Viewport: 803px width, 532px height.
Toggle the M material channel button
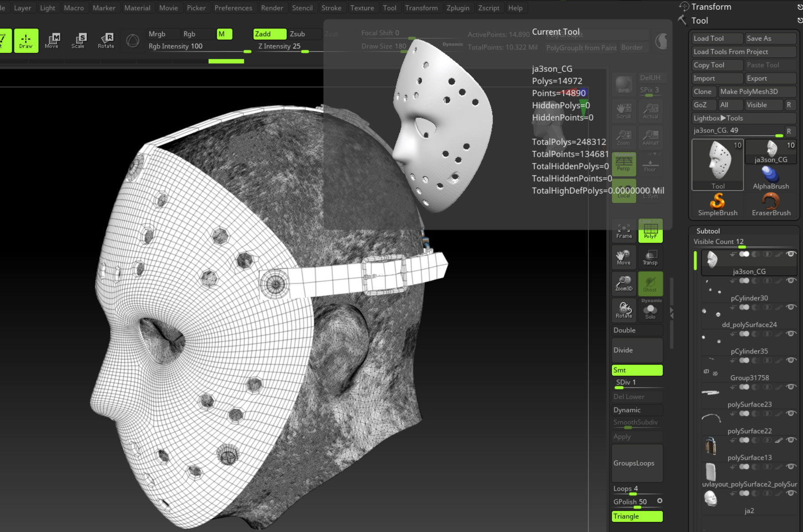pos(224,34)
